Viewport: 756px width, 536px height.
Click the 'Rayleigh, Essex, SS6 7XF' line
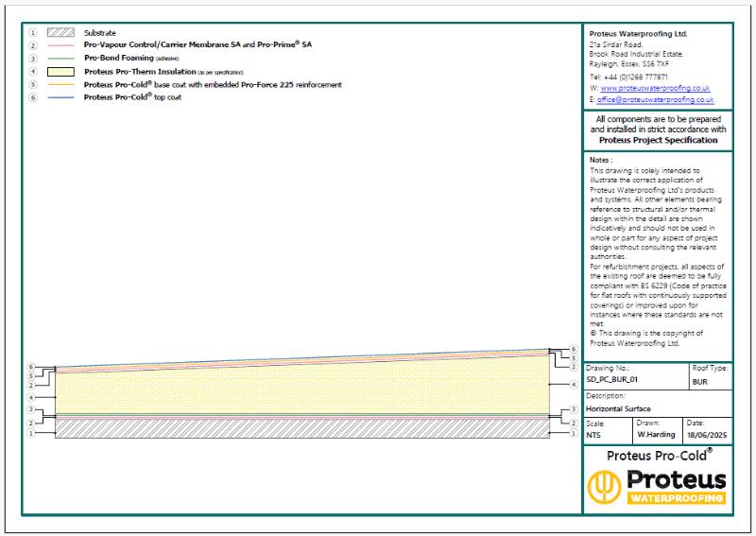pos(628,63)
